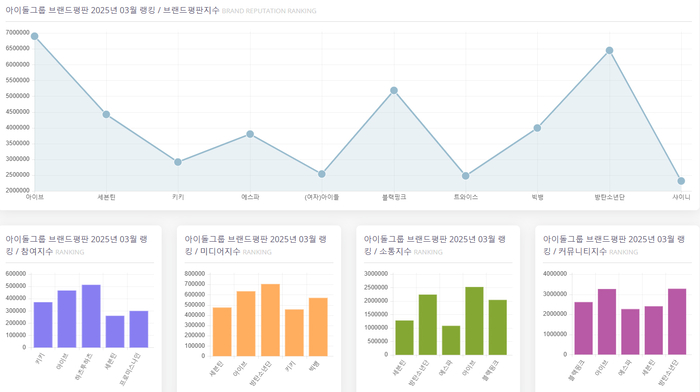This screenshot has height=392, width=700.
Task: Click the 트와이스 data point on the line chart
Action: point(466,176)
